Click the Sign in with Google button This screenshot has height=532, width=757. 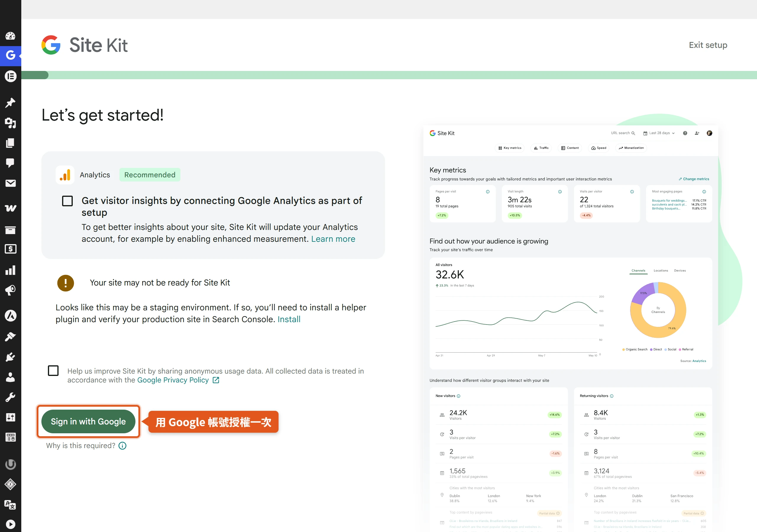[88, 421]
